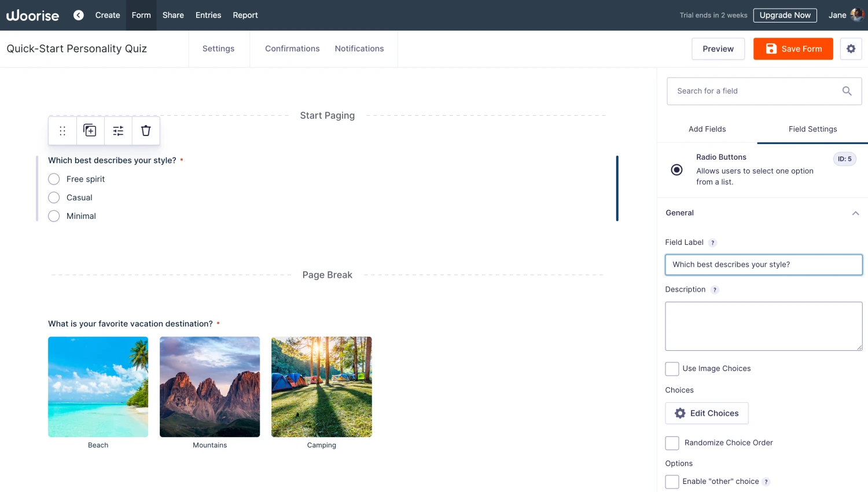
Task: Preview the quiz form
Action: click(718, 49)
